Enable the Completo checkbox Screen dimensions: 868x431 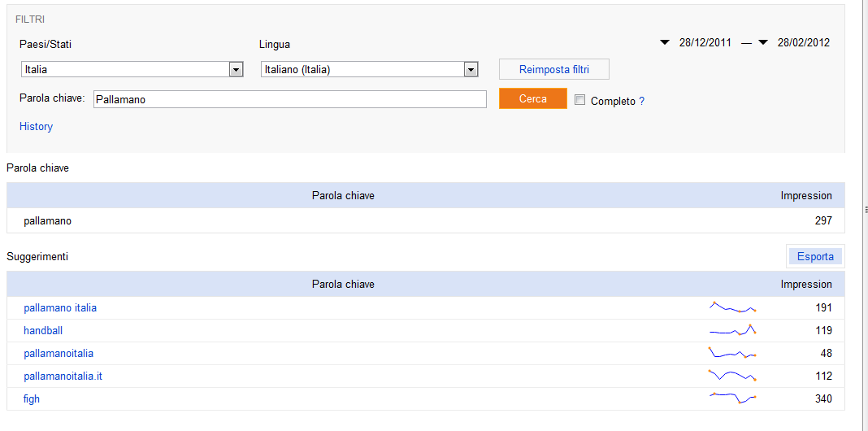click(579, 100)
